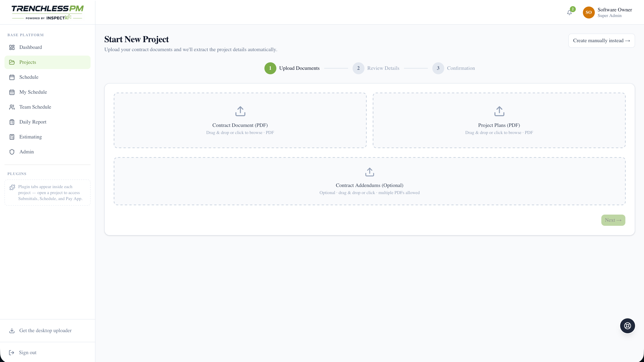This screenshot has width=644, height=362.
Task: Click the Contract Document (PDF) label
Action: point(240,125)
